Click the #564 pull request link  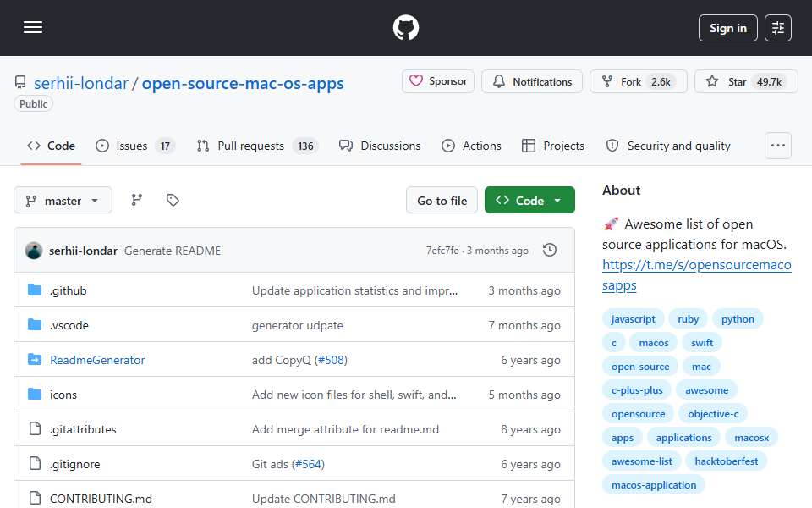tap(308, 464)
